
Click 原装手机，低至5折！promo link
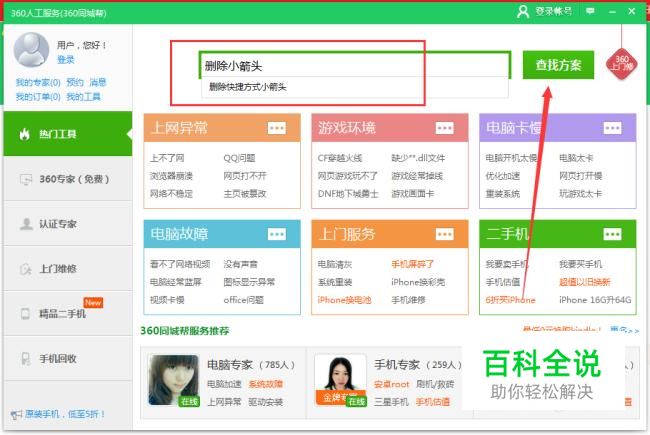[x=65, y=414]
